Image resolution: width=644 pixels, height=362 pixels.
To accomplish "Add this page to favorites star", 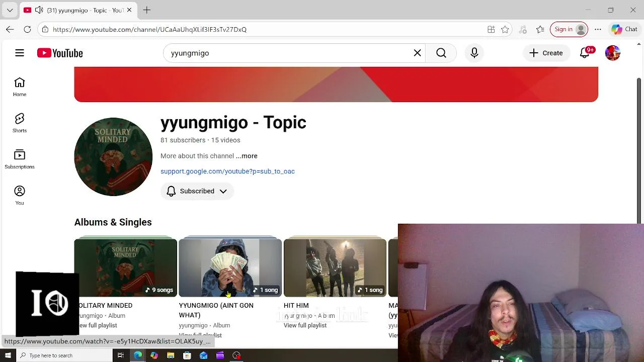I will (x=505, y=29).
